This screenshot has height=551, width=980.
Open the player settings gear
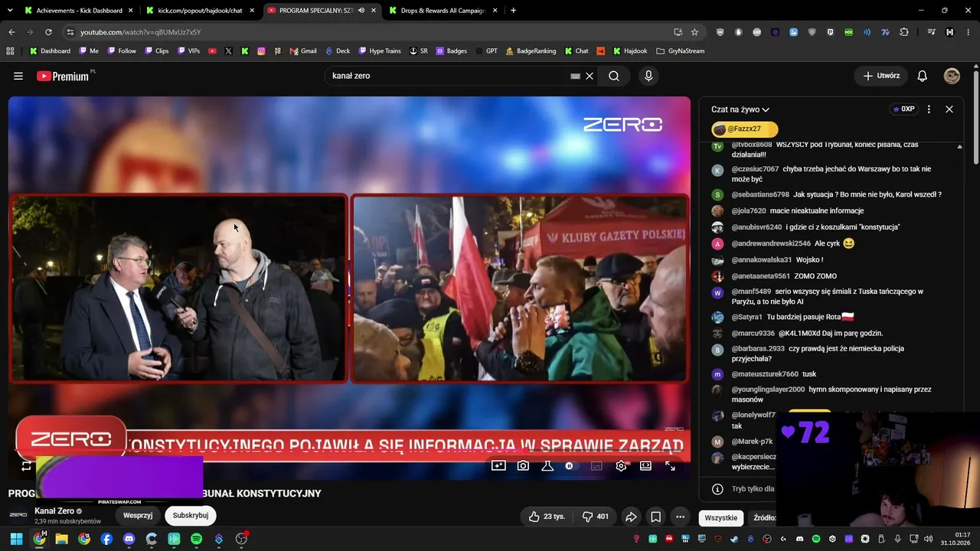pyautogui.click(x=621, y=465)
